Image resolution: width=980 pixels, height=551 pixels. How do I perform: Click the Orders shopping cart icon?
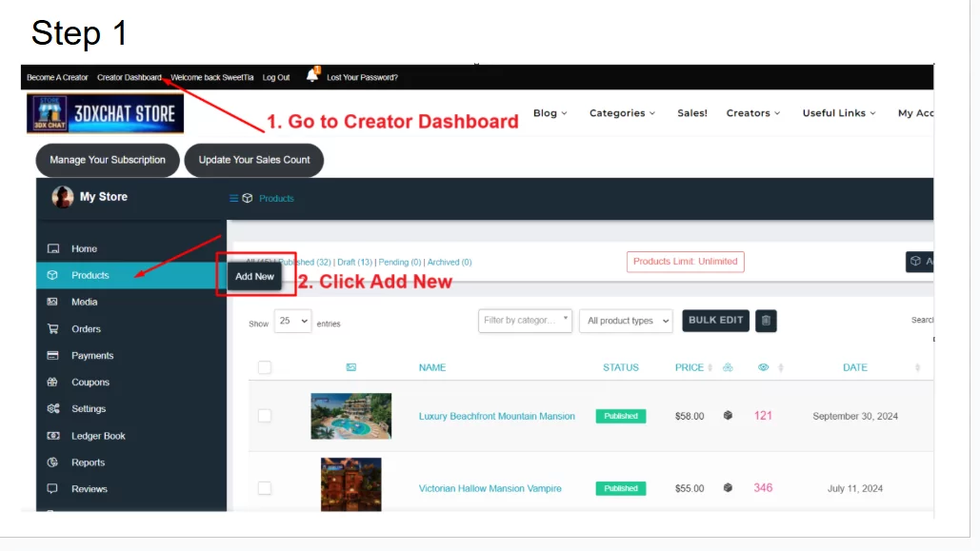pyautogui.click(x=54, y=328)
